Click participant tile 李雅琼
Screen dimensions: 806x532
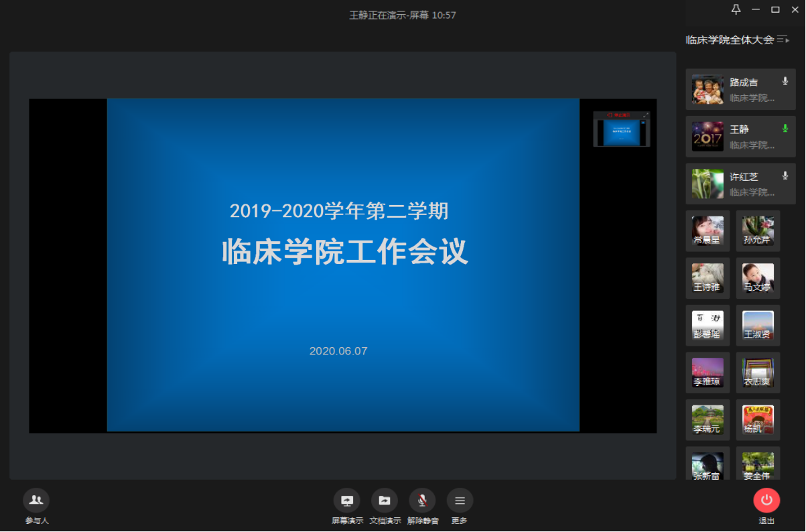(708, 373)
